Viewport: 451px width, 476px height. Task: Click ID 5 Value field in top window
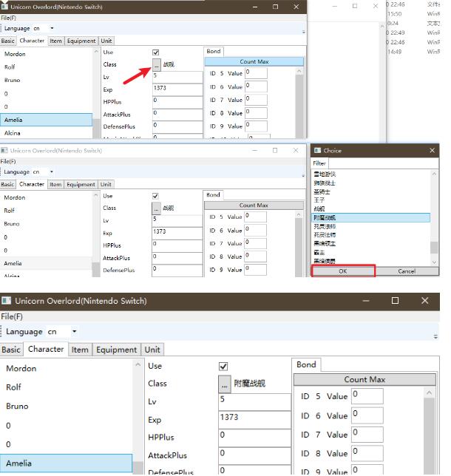257,73
